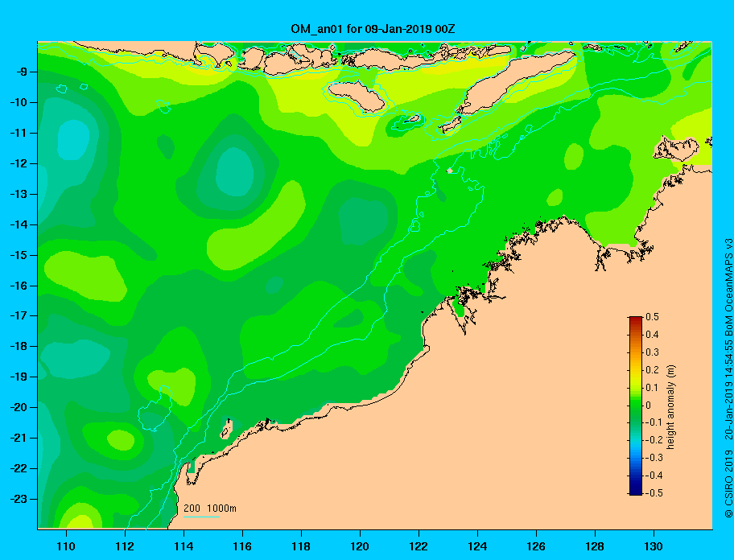This screenshot has width=734, height=560.
Task: Click longitude label '124' on the x-axis
Action: (x=477, y=546)
